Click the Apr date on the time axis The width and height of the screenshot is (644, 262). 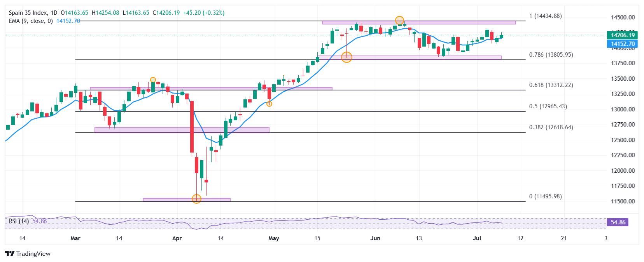(177, 238)
